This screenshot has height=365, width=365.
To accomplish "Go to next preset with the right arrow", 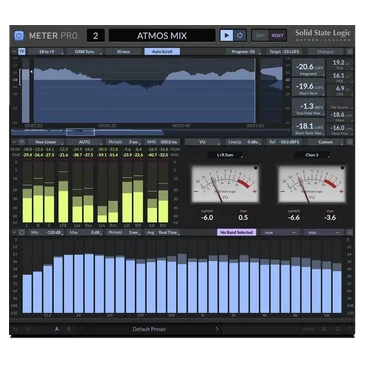I will point(217,329).
